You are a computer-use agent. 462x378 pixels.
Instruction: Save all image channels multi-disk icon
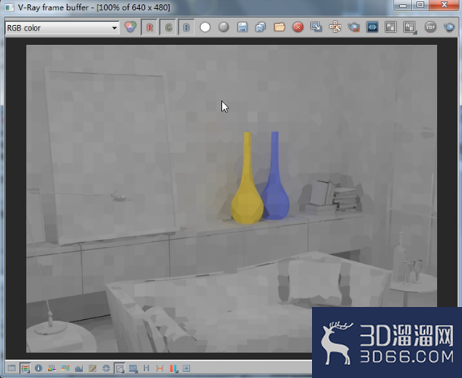[261, 27]
